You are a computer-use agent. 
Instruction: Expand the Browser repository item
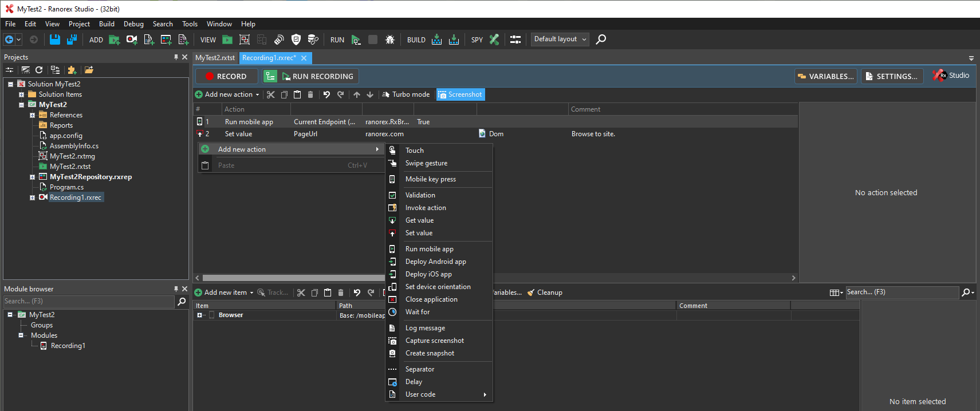coord(199,315)
